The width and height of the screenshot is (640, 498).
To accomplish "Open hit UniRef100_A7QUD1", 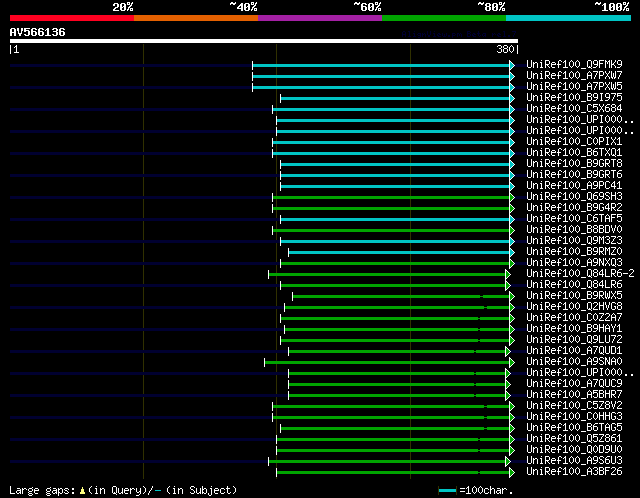I will point(574,351).
